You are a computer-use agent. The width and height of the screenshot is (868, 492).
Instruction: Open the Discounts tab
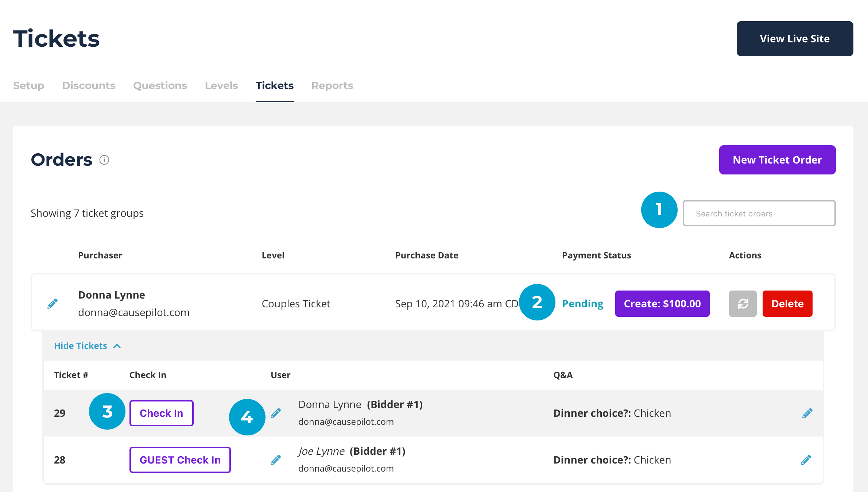point(89,85)
